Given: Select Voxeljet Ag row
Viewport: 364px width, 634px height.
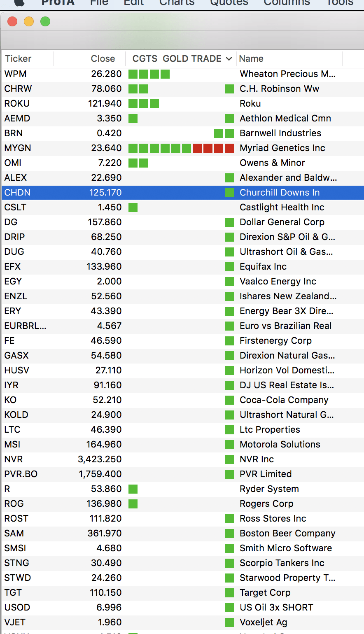Looking at the screenshot, I should (x=182, y=622).
